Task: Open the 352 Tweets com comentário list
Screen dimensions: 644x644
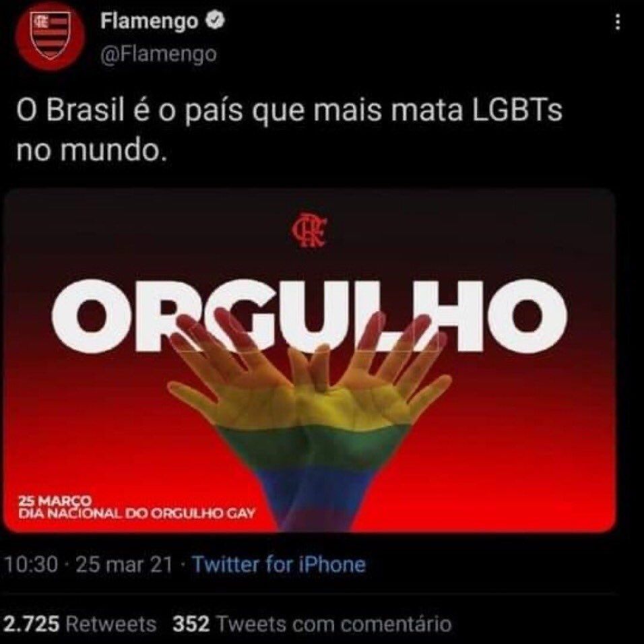Action: point(312,624)
